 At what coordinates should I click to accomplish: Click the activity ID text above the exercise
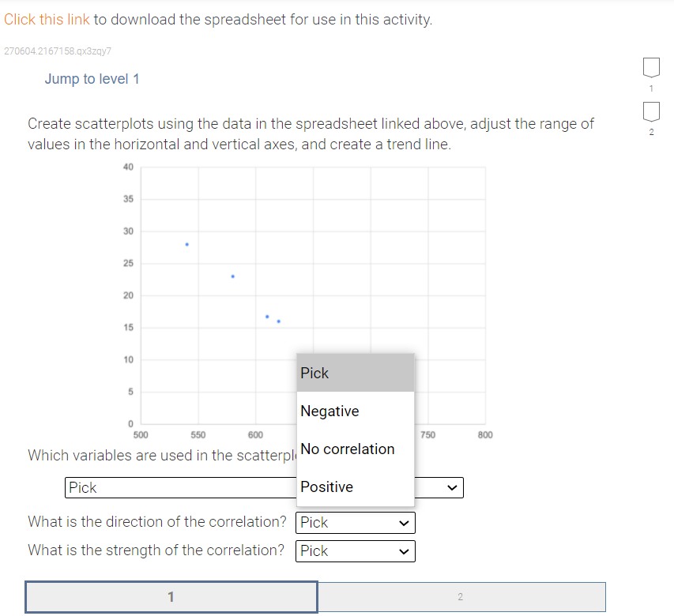56,52
